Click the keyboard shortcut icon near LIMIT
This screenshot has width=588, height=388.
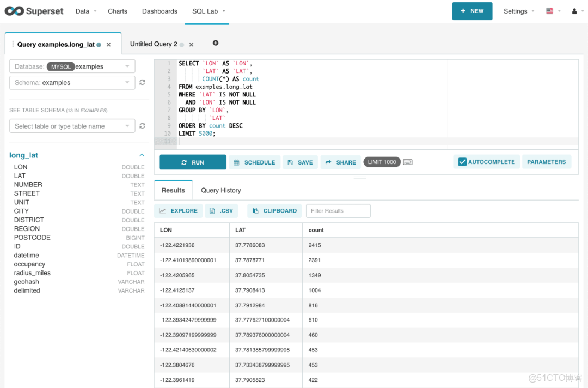click(407, 161)
